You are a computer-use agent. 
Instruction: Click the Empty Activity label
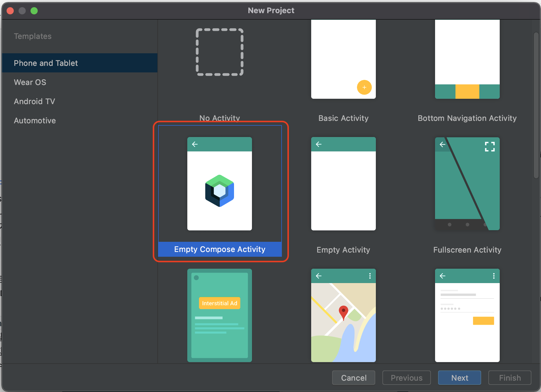pyautogui.click(x=344, y=250)
